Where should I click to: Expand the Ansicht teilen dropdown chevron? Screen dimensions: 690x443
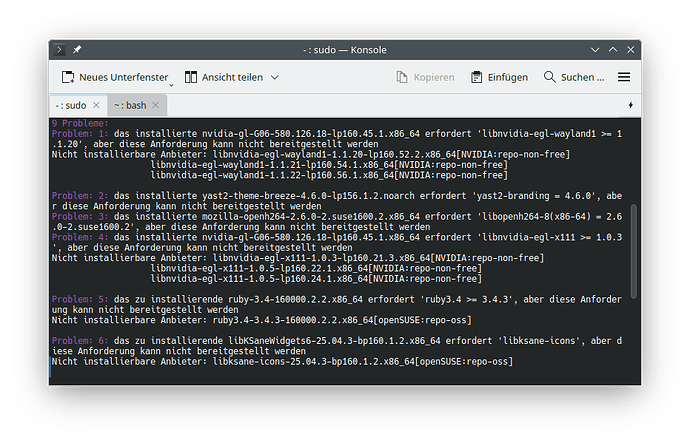pos(275,77)
